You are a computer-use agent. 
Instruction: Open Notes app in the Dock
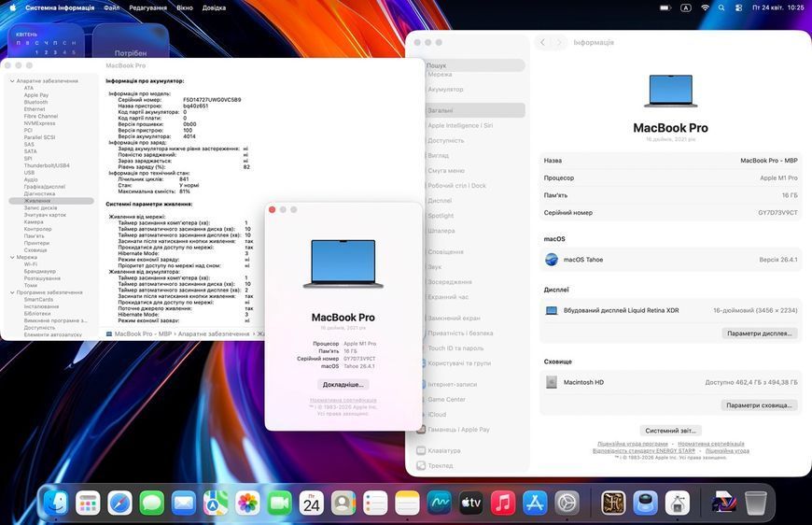pos(407,503)
